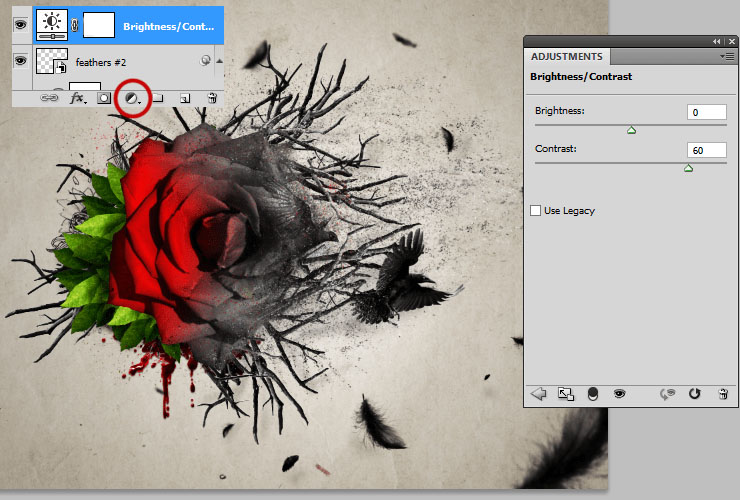Screen dimensions: 740x500
Task: Collapse the Adjustments panel with double arrows
Action: (x=717, y=42)
